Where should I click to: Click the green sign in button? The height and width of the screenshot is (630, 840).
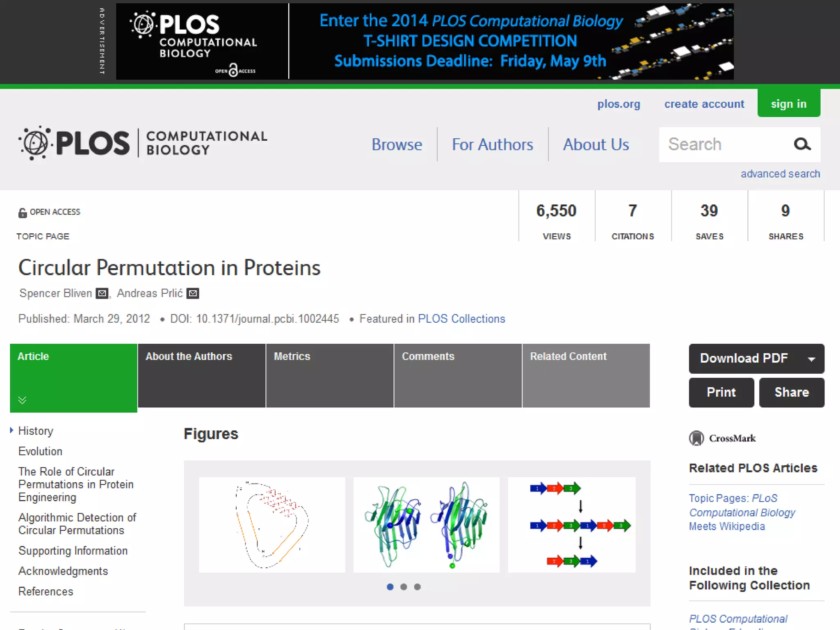pos(788,104)
